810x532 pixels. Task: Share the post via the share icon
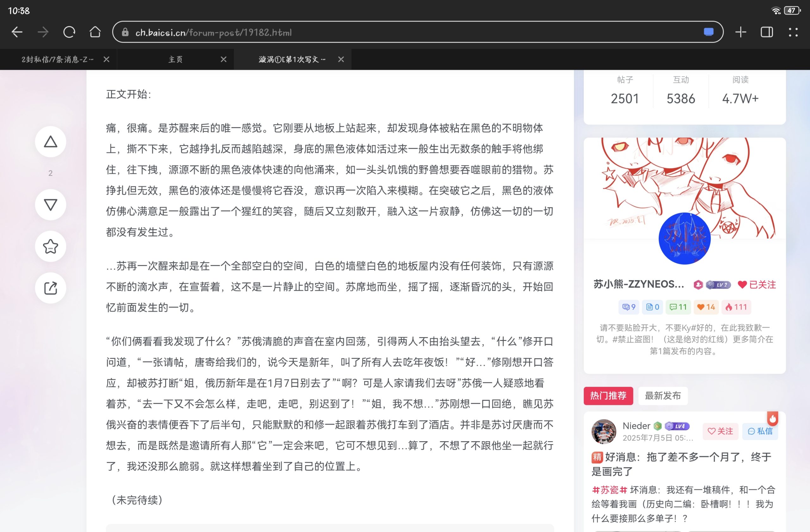point(50,288)
